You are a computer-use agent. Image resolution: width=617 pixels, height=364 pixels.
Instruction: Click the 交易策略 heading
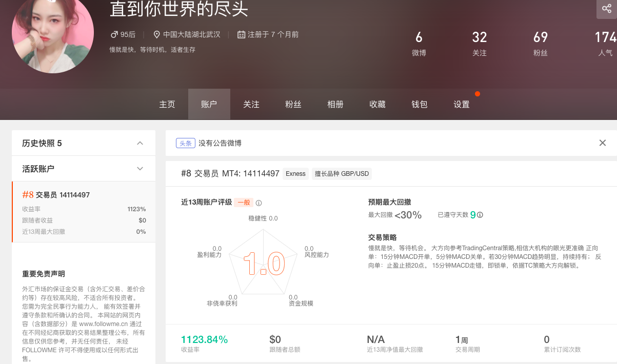(382, 237)
